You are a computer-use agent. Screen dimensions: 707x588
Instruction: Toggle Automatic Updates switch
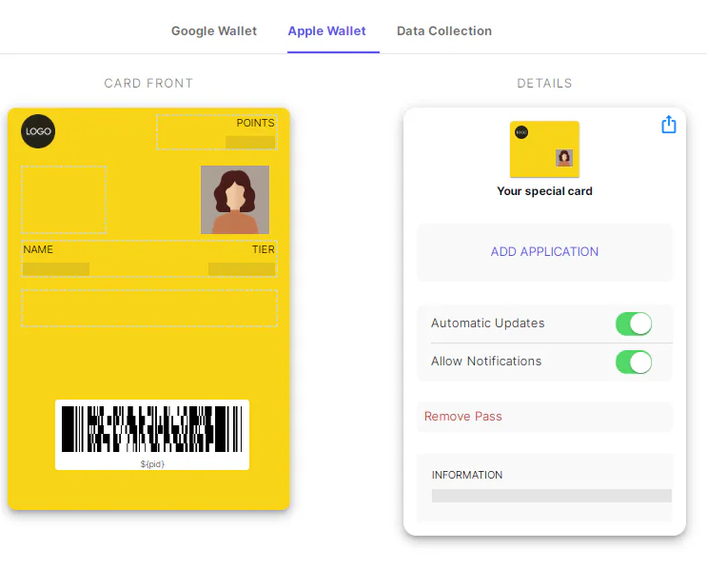click(x=634, y=323)
